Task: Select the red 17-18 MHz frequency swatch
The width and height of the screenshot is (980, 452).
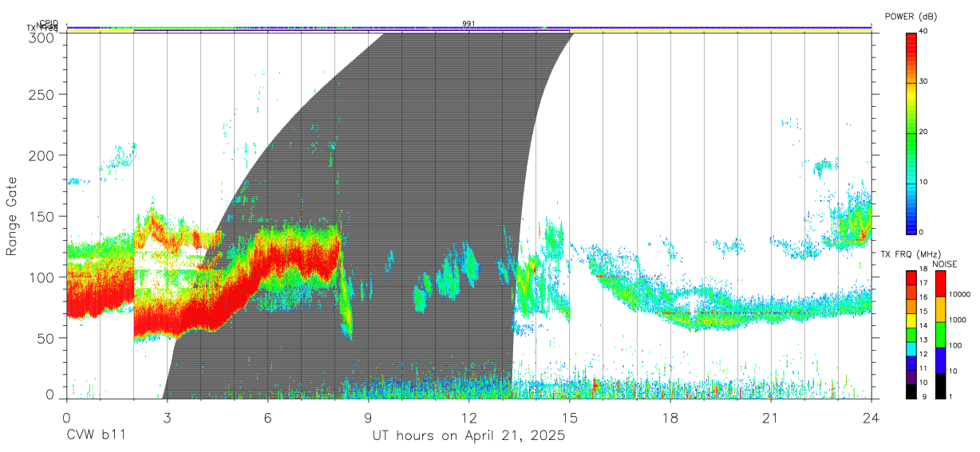Action: [x=911, y=277]
